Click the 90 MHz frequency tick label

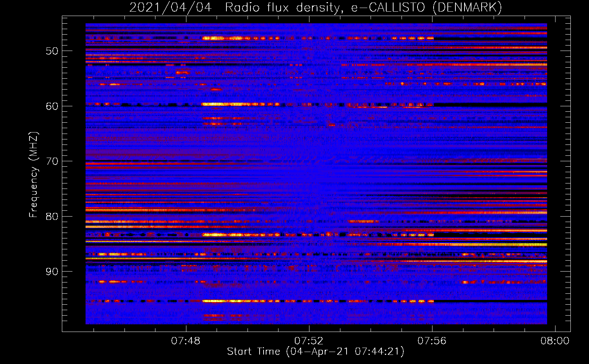(x=52, y=272)
